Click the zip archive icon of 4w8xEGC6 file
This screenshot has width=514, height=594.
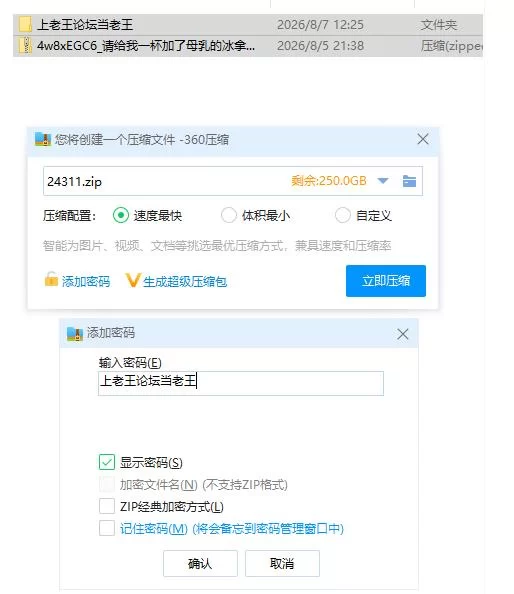(x=25, y=46)
